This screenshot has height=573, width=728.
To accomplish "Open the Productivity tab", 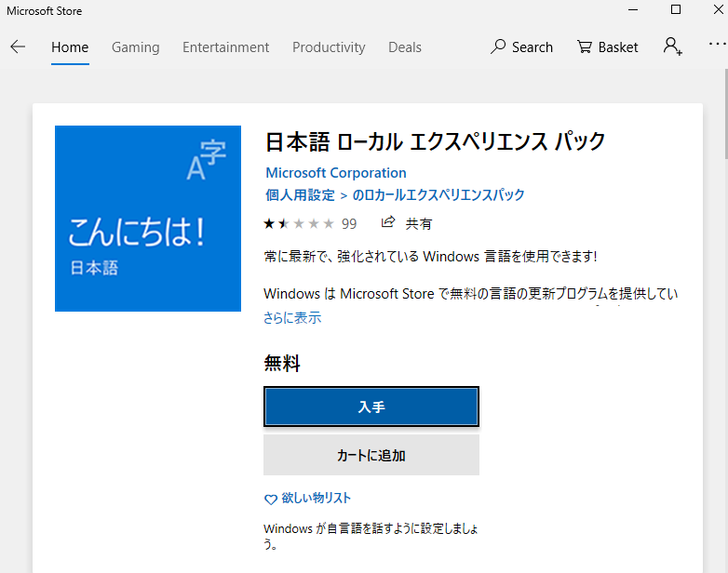I will (329, 47).
